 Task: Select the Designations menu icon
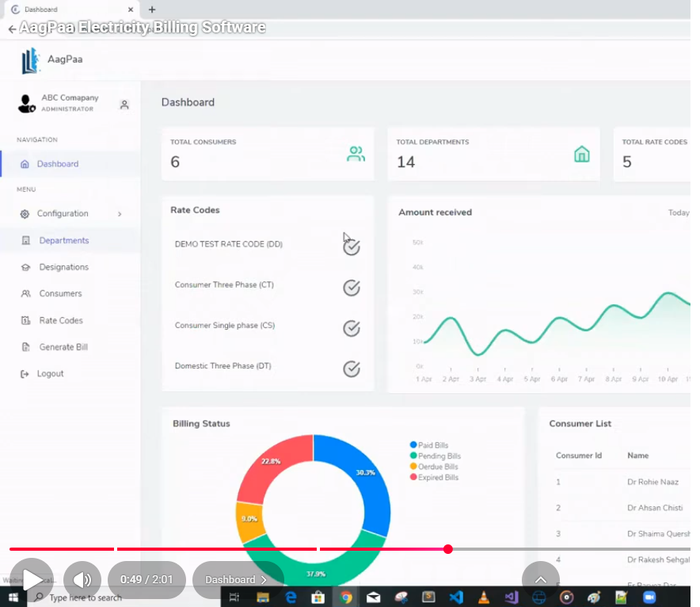point(26,267)
